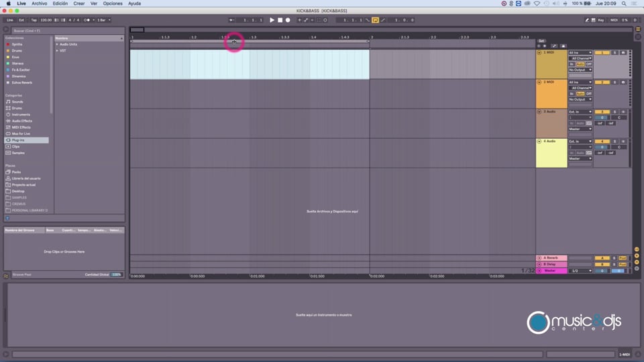This screenshot has height=362, width=644.
Task: Open macOS Spotlight search
Action: coord(624,3)
